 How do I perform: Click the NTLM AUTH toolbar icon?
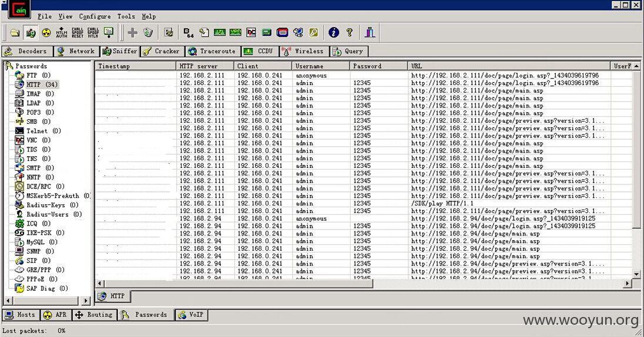tap(62, 32)
